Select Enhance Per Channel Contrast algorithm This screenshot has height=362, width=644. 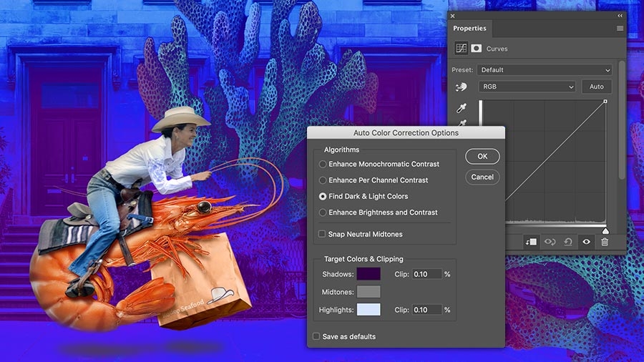[x=323, y=180]
